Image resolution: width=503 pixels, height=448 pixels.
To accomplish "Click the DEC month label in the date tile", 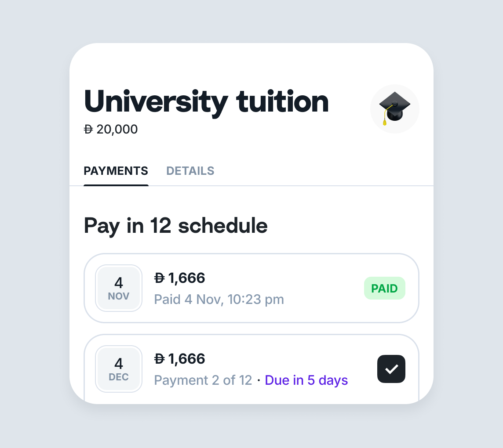I will click(x=119, y=377).
